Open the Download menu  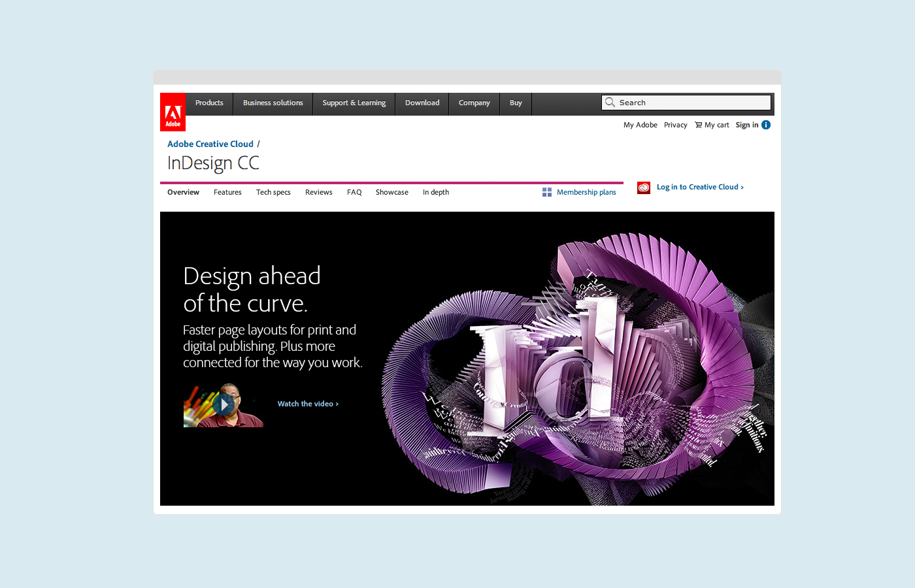(x=422, y=103)
